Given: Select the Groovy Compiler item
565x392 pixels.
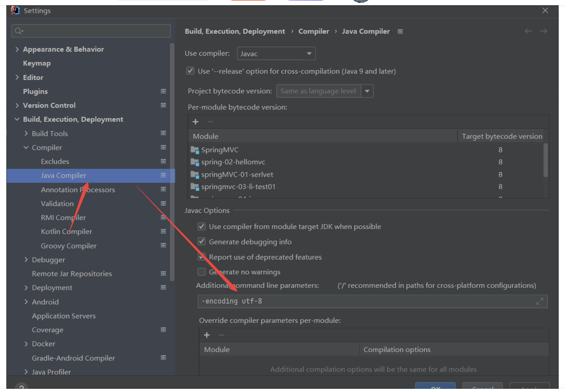Looking at the screenshot, I should 69,246.
